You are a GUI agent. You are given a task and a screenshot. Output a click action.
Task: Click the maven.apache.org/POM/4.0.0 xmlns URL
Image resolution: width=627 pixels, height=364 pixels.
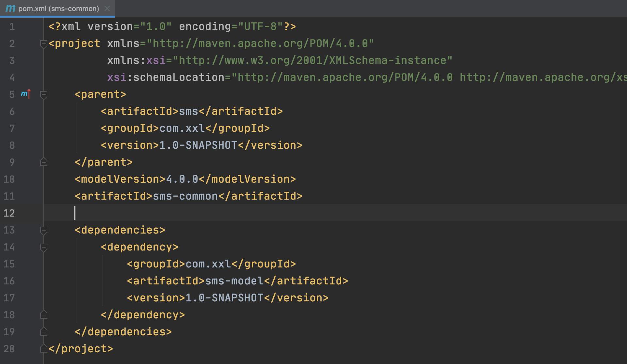click(x=260, y=43)
